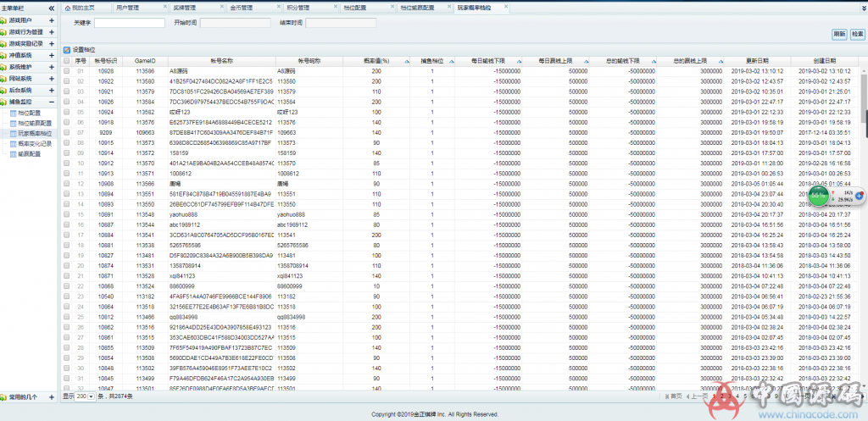Open 档位输赢配置 in the sidebar tree
This screenshot has height=421, width=868.
[x=34, y=123]
